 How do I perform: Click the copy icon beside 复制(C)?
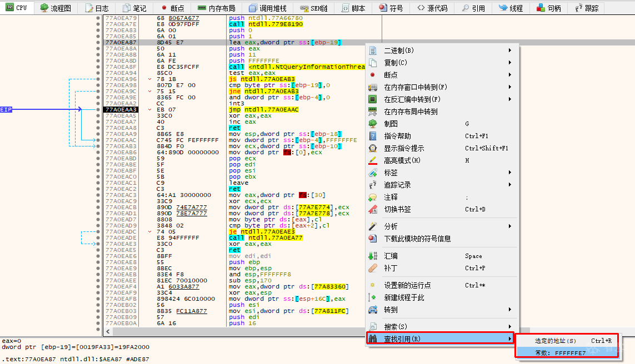pyautogui.click(x=373, y=63)
